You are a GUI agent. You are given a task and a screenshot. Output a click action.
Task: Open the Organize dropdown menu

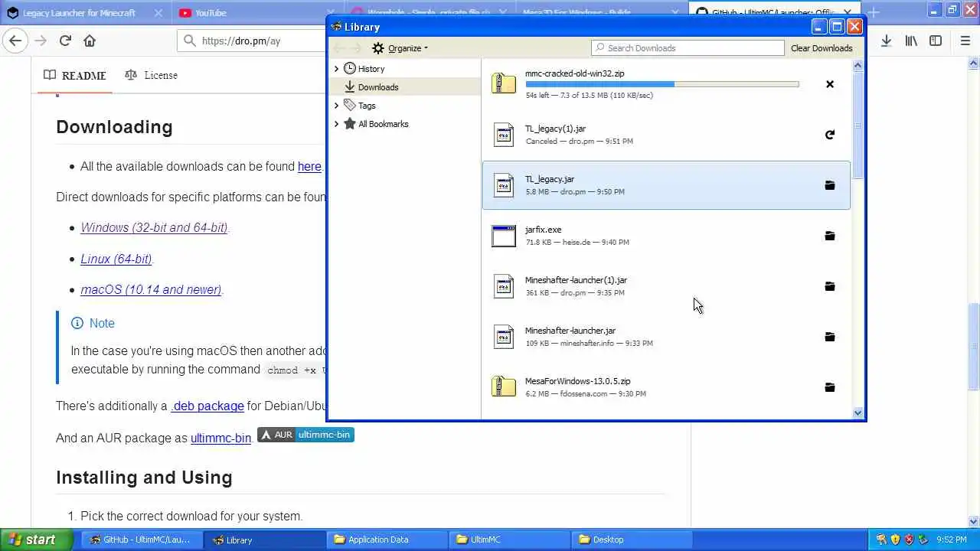[x=400, y=48]
